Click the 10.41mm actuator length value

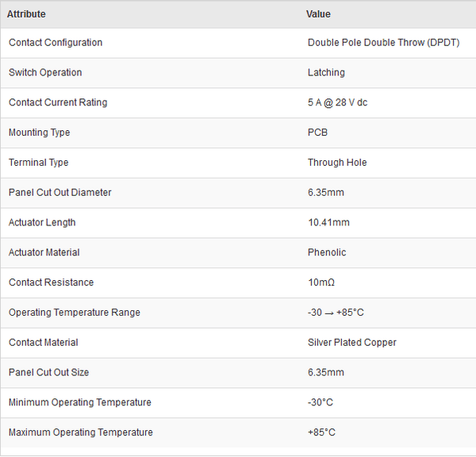(328, 223)
